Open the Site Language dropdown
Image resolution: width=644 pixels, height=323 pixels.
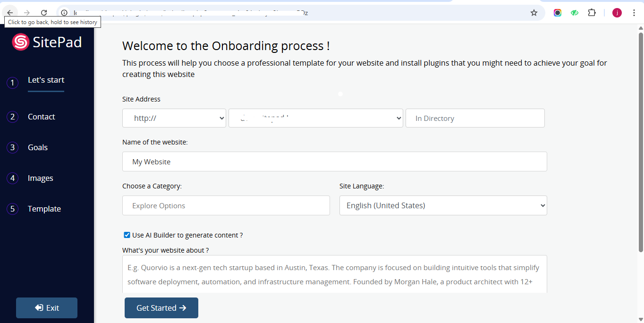pos(443,205)
